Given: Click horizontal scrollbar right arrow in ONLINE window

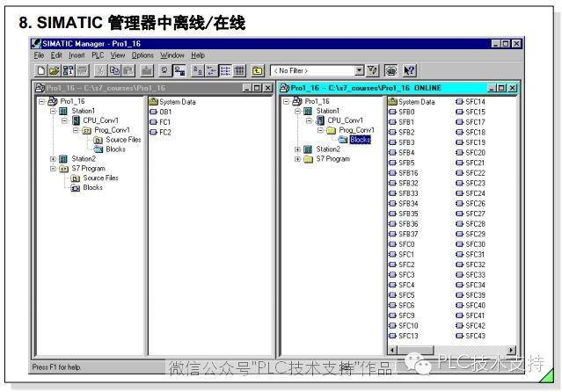Looking at the screenshot, I should 512,350.
